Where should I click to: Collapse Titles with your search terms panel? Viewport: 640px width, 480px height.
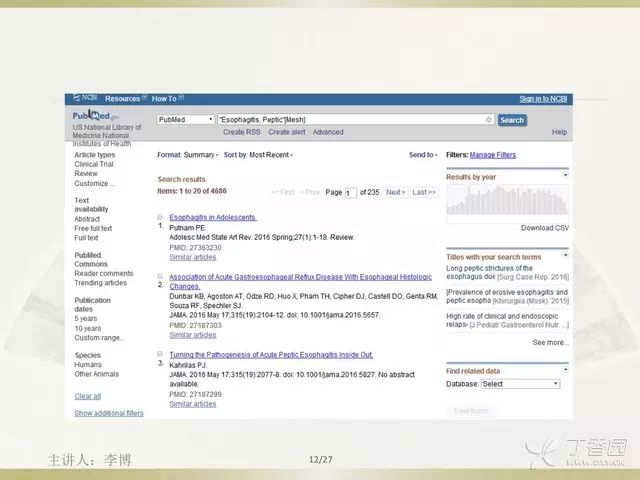click(565, 255)
